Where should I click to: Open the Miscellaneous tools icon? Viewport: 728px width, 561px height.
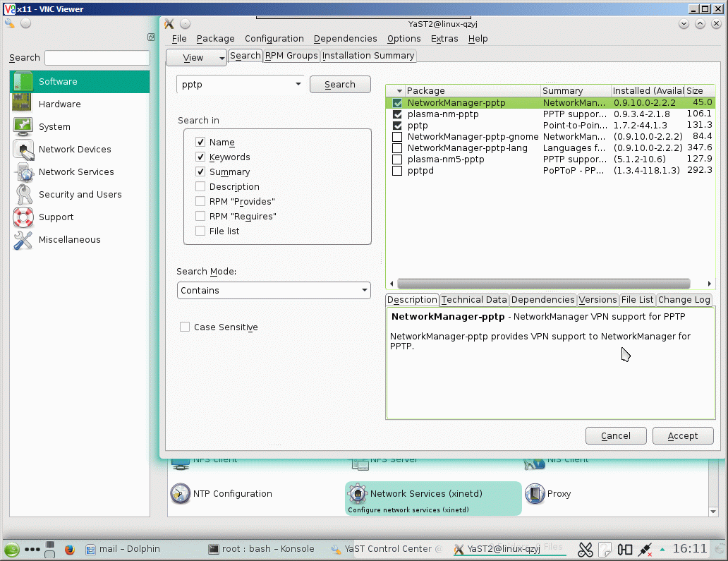point(23,240)
